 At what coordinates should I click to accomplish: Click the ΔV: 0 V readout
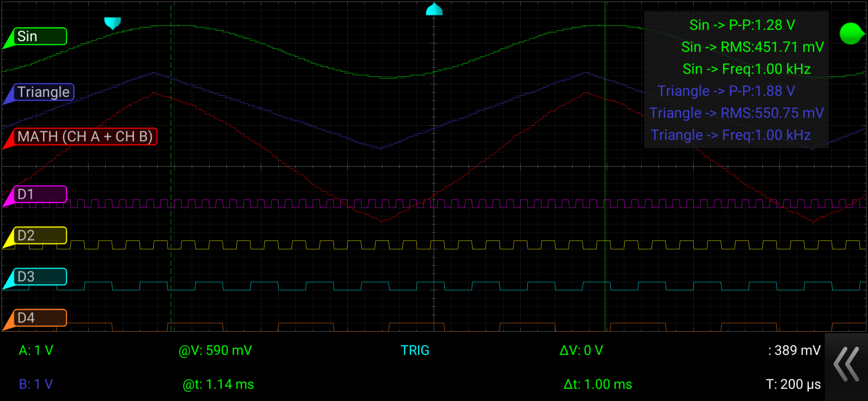click(x=581, y=350)
